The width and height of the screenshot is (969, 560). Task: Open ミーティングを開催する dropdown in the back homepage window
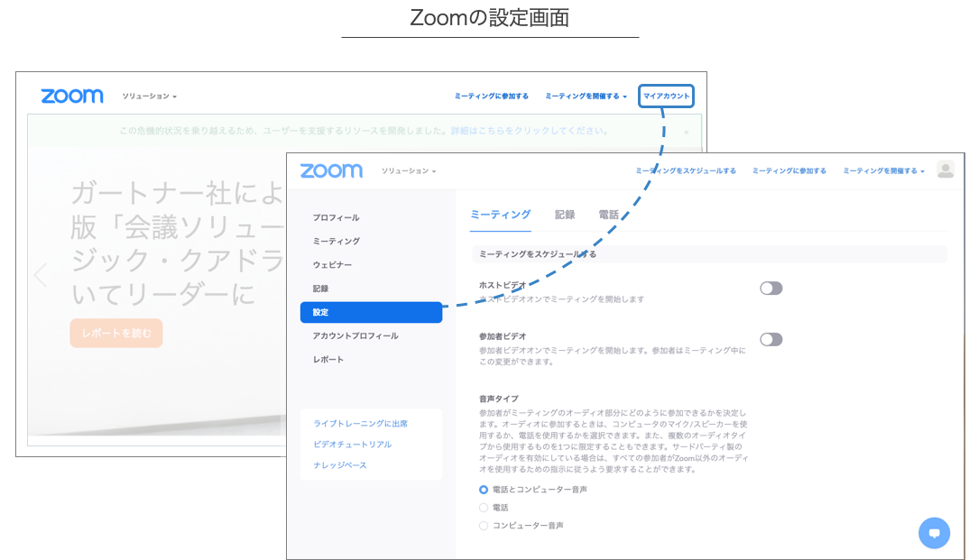[x=586, y=96]
